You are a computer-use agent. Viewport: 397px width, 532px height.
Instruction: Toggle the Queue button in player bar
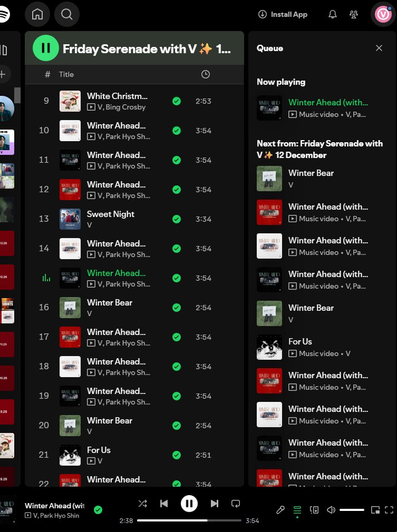297,509
